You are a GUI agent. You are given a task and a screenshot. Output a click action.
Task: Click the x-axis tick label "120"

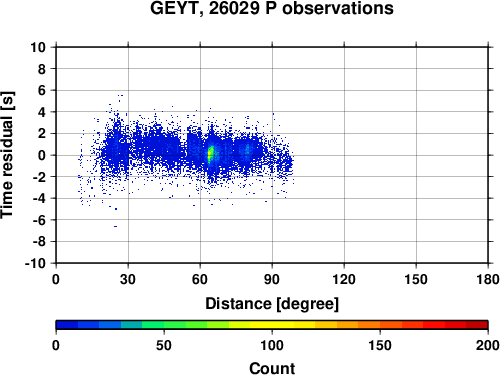pos(344,279)
